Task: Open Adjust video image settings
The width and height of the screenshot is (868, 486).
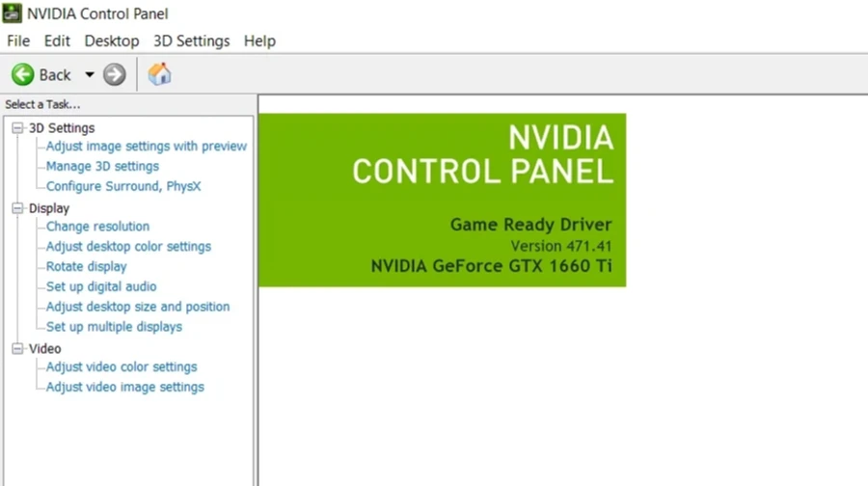Action: [125, 387]
